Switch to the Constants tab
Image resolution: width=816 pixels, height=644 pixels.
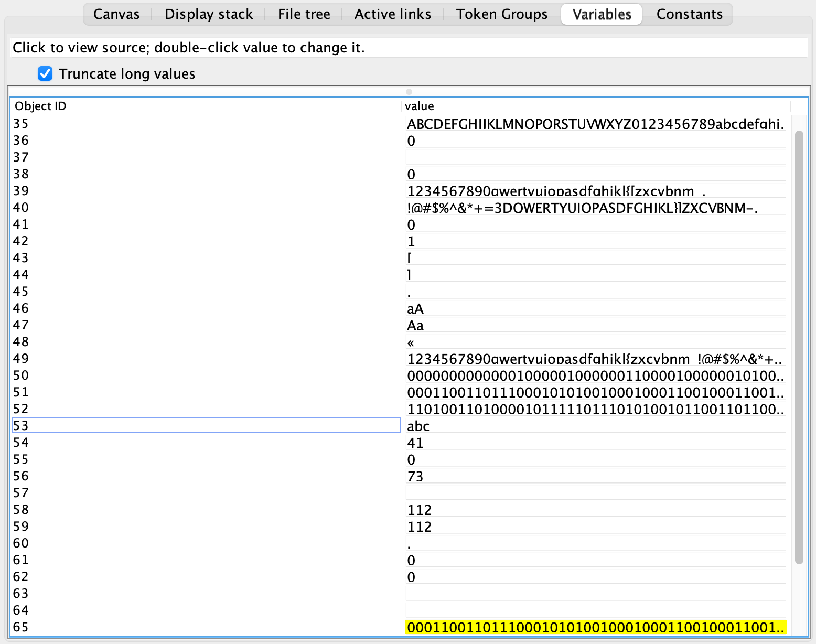click(689, 14)
